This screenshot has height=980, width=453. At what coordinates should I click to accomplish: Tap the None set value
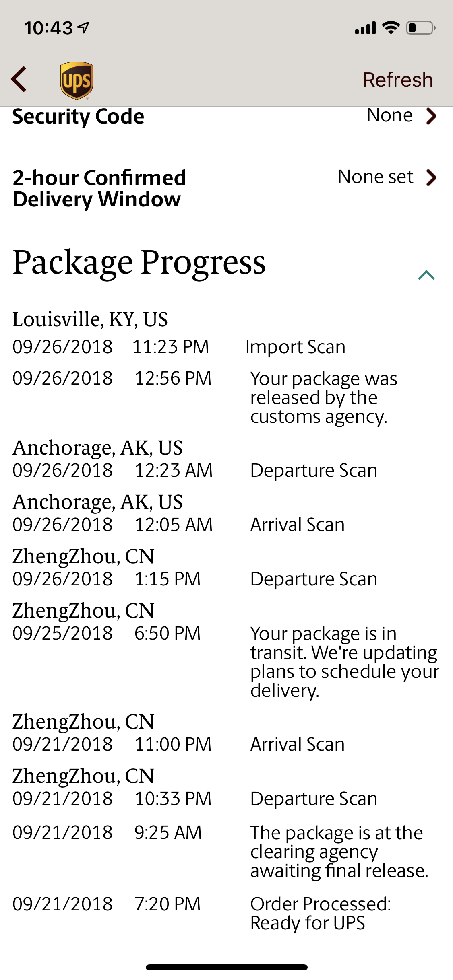[x=375, y=177]
